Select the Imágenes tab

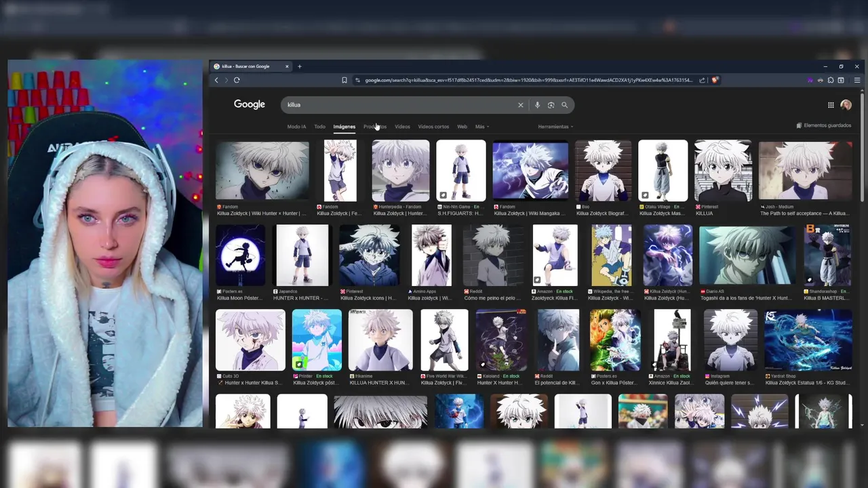pyautogui.click(x=344, y=127)
